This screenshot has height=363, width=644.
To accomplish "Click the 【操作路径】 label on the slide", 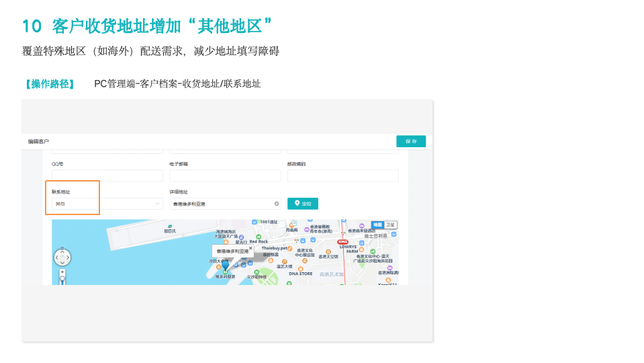I will (50, 84).
